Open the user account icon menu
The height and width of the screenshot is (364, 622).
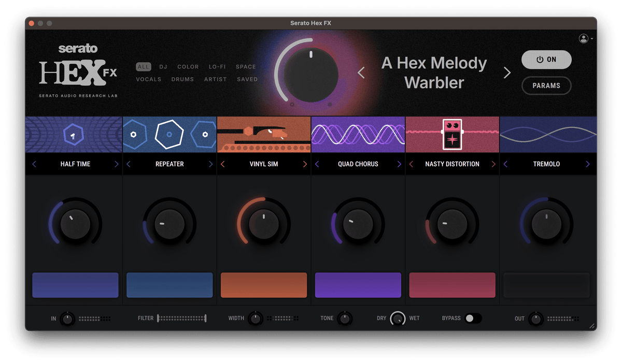585,38
